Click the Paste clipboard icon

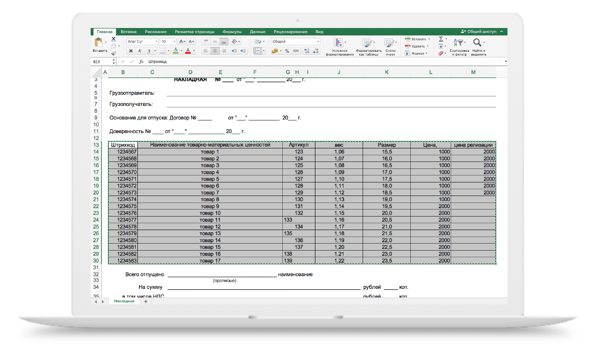coord(99,43)
